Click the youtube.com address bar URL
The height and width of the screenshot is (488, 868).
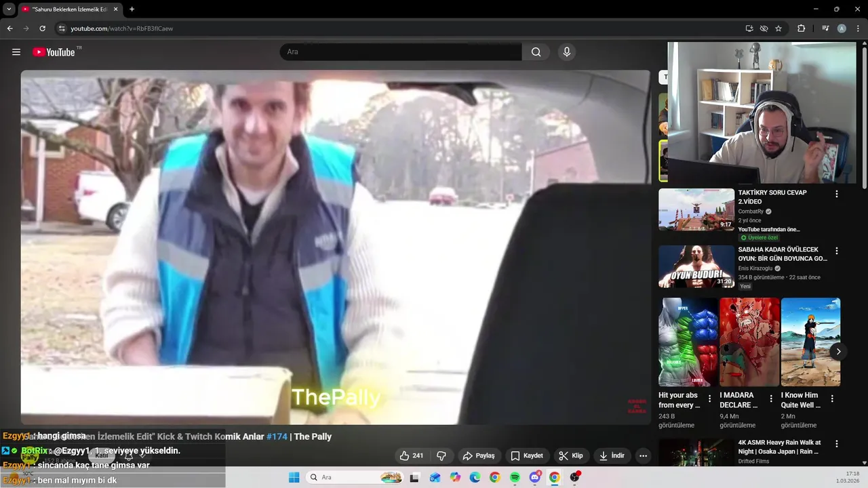[x=122, y=28]
